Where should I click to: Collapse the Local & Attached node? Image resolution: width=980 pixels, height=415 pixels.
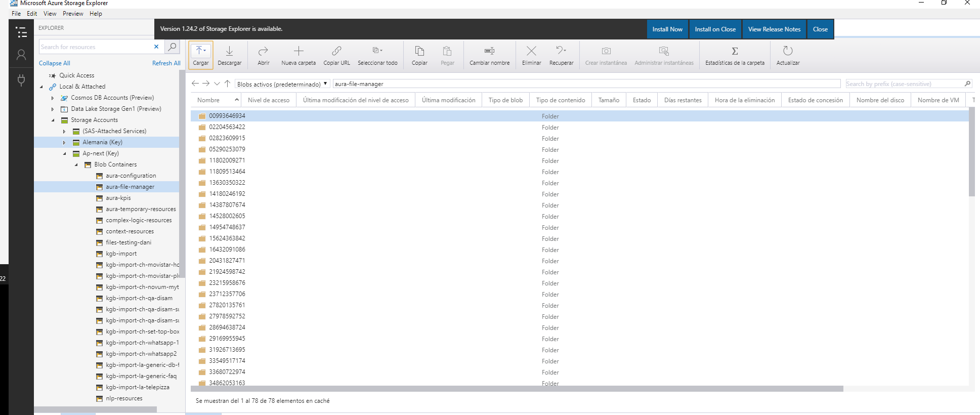coord(41,87)
